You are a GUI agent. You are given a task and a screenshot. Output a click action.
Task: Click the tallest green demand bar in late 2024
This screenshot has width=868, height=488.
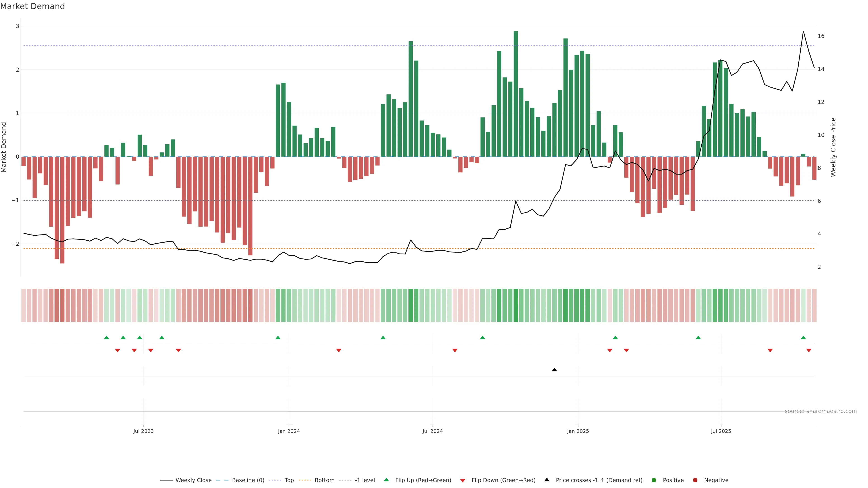point(516,94)
